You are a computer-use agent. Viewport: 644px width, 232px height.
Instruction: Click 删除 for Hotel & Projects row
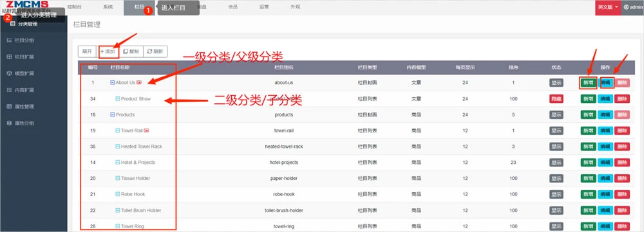tap(622, 163)
